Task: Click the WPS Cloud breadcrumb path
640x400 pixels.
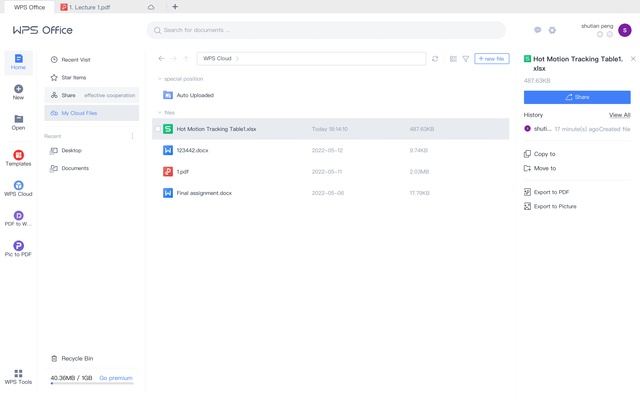Action: coord(217,58)
